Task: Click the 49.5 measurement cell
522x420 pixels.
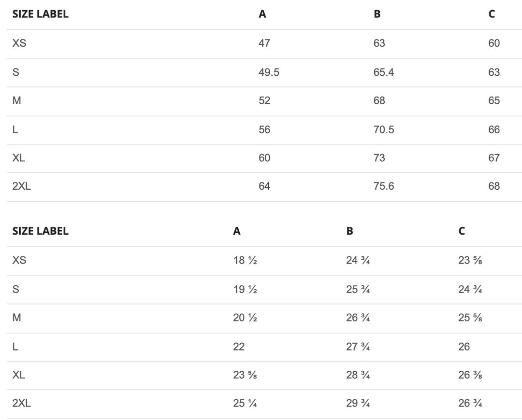Action: coord(269,72)
